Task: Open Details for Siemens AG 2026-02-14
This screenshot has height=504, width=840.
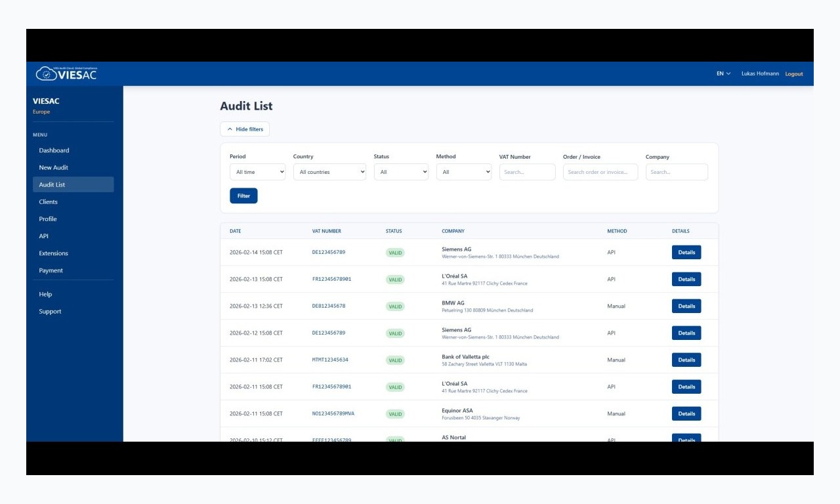Action: [x=686, y=252]
